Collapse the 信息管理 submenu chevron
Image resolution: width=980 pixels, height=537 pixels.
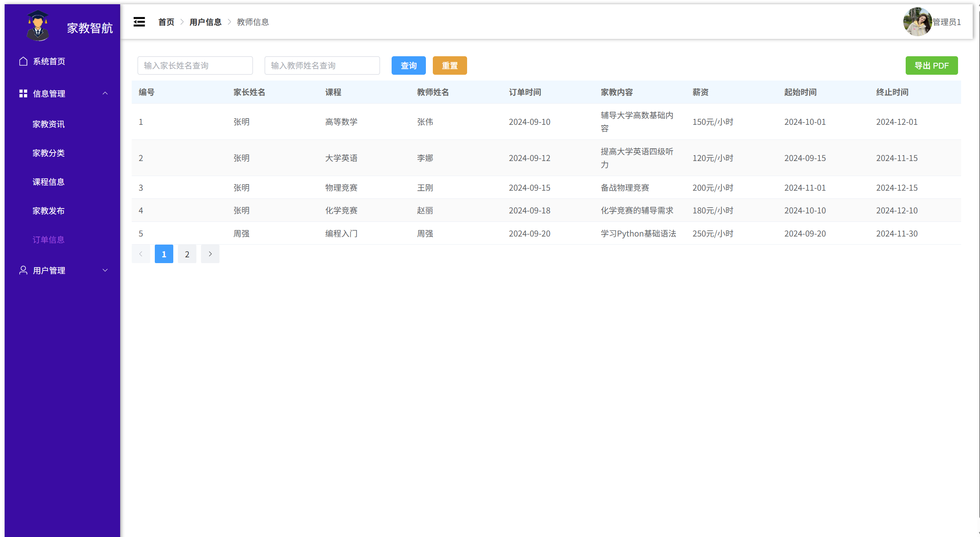[105, 94]
